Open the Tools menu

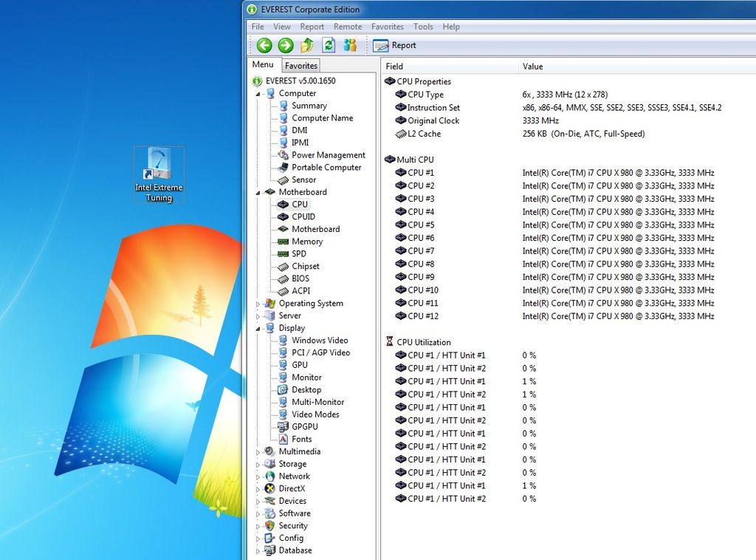423,27
